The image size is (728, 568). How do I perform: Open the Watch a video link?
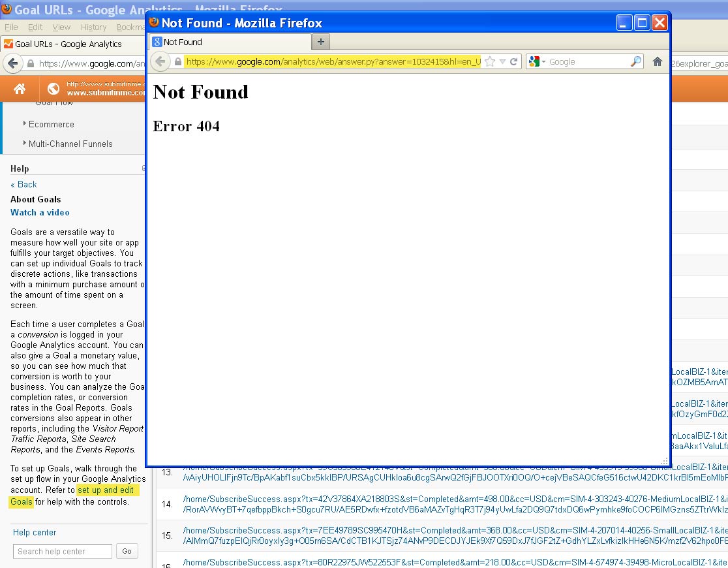click(x=40, y=212)
